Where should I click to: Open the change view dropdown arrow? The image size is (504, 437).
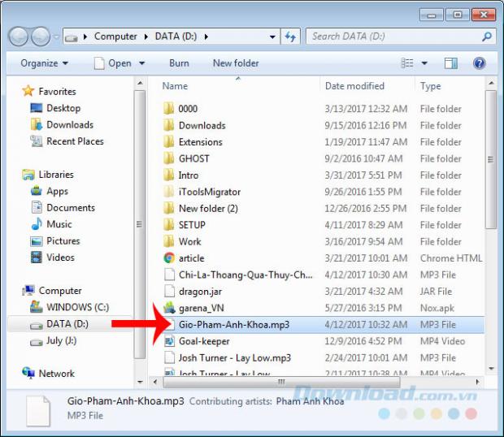pos(424,63)
